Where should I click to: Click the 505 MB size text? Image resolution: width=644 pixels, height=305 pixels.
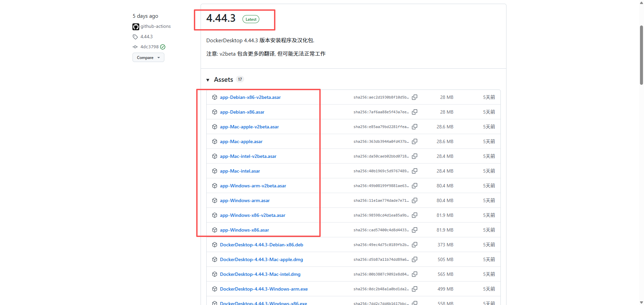pos(445,259)
